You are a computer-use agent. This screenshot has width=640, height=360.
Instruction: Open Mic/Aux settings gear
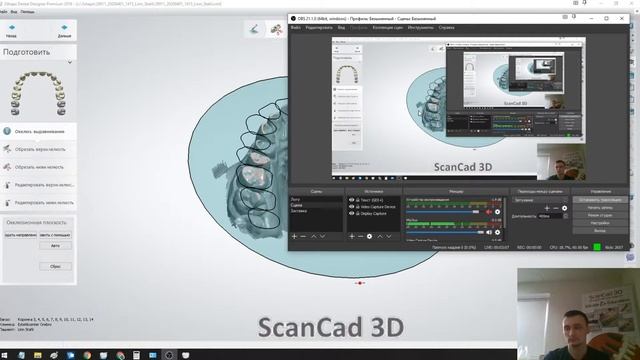(x=498, y=232)
